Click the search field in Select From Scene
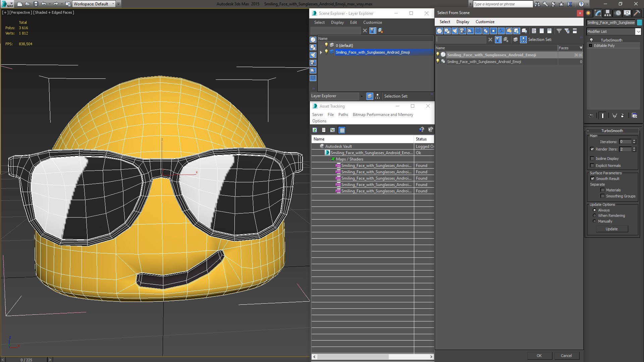Screen dimensions: 644x362 pyautogui.click(x=461, y=40)
